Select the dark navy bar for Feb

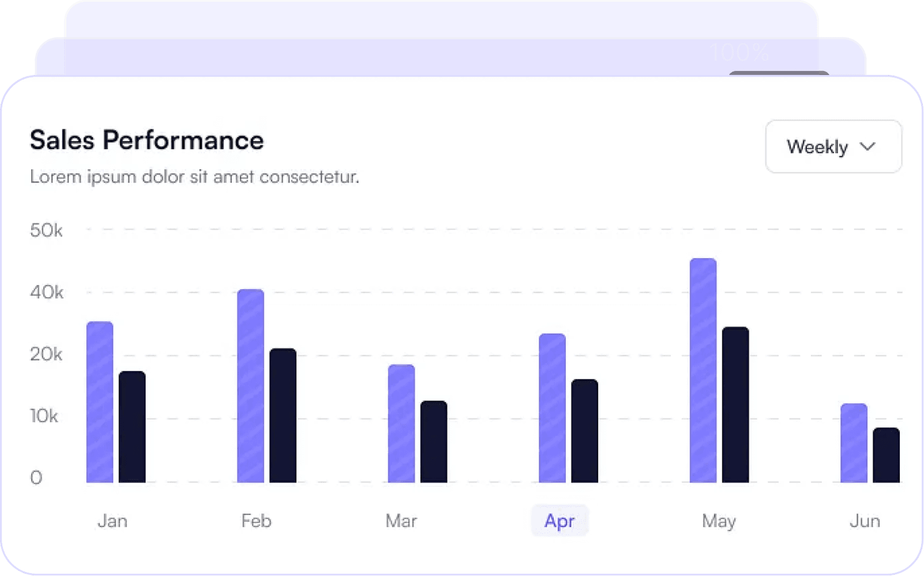click(283, 416)
